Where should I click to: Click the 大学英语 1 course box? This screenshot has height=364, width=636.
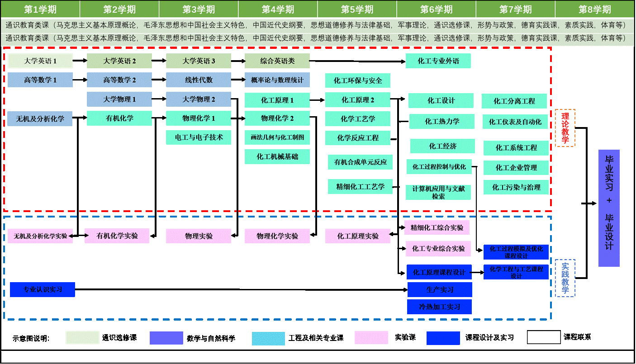coord(40,61)
